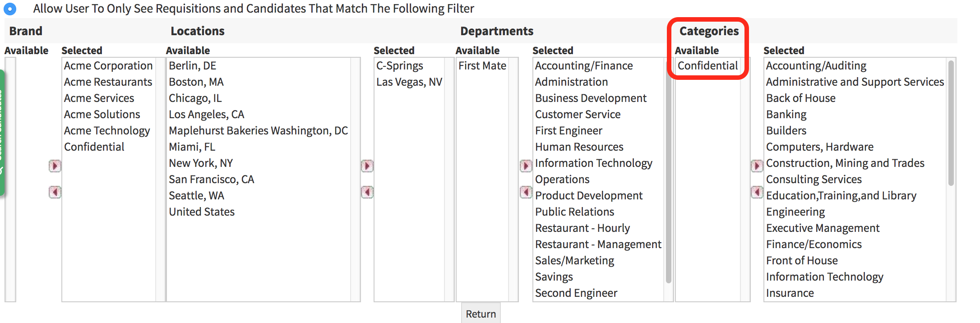Click Departments move-left arrow icon
This screenshot has height=323, width=980.
point(526,192)
